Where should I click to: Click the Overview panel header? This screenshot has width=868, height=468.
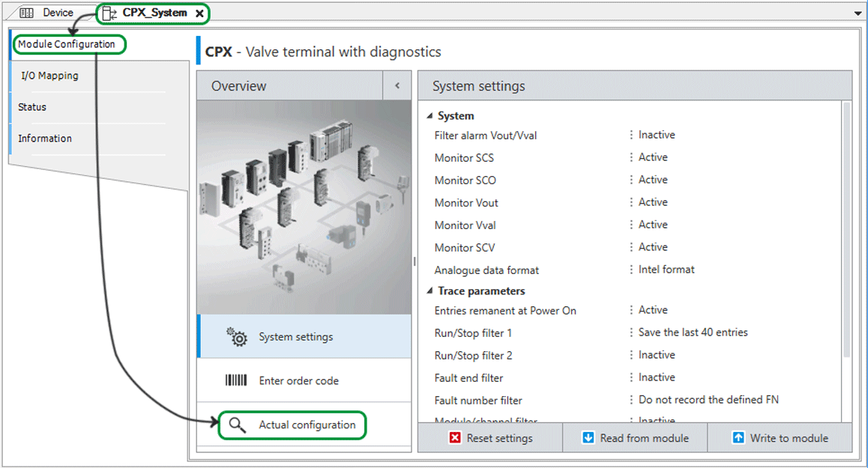[289, 86]
